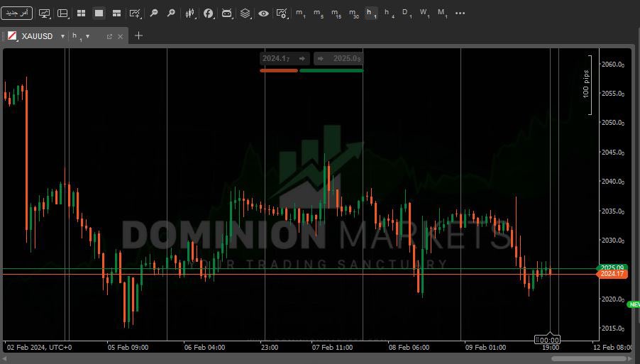Viewport: 640px width, 364px height.
Task: Open the candlestick chart type menu
Action: [x=190, y=13]
